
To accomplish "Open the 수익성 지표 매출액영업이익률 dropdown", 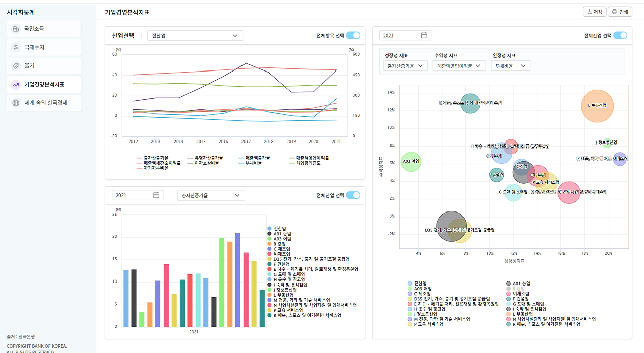I will click(459, 66).
